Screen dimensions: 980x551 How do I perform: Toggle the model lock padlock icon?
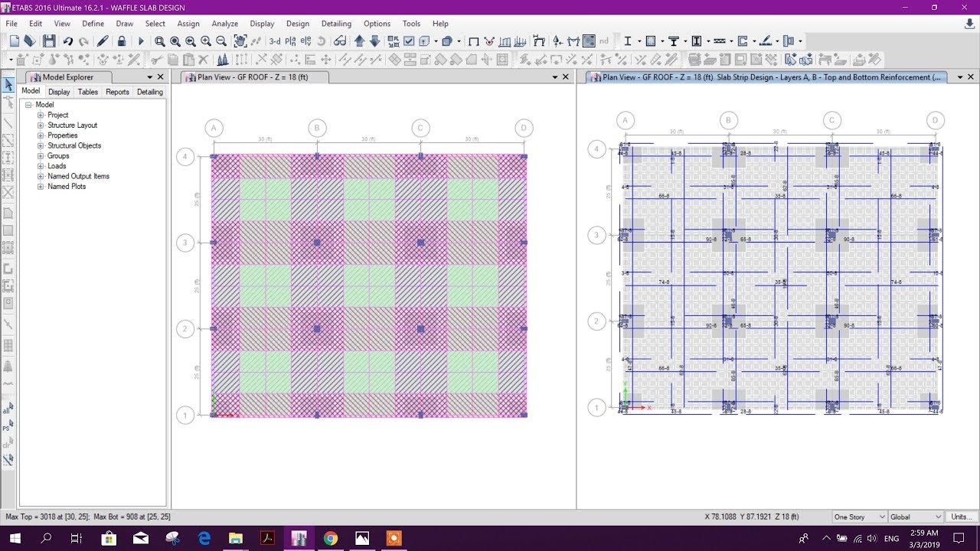(x=122, y=40)
